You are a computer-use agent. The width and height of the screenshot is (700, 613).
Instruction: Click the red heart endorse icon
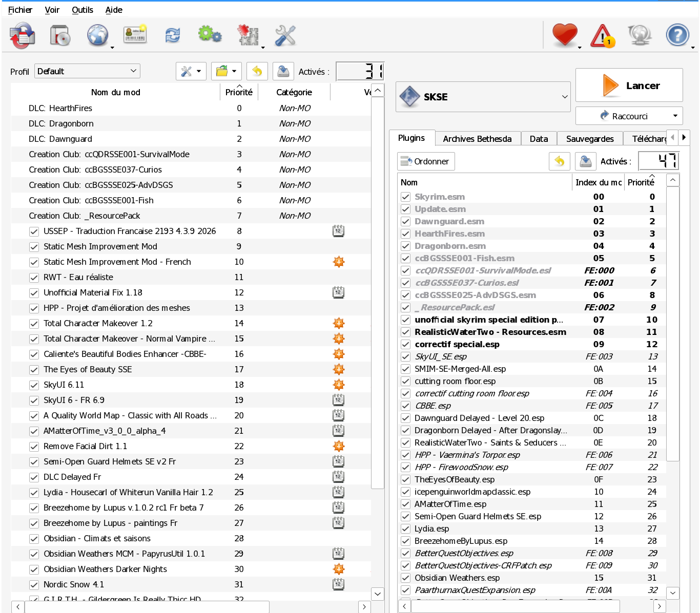tap(565, 35)
